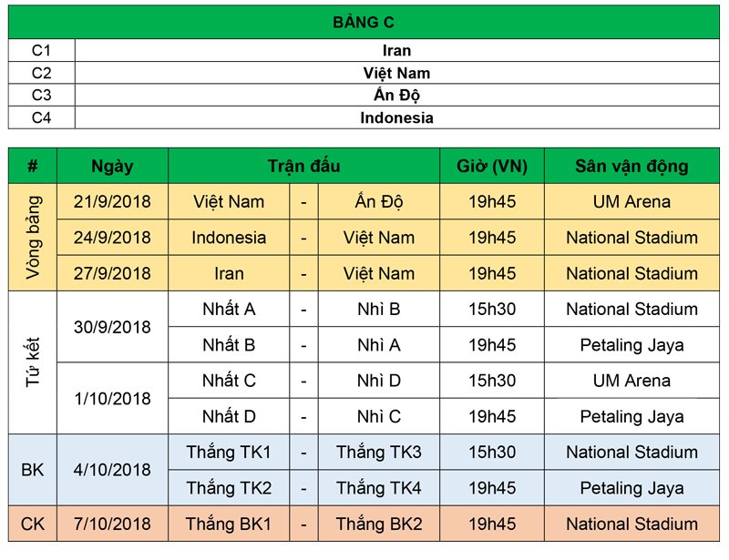The width and height of the screenshot is (729, 560).
Task: Select the C1 Iran team row
Action: click(396, 51)
